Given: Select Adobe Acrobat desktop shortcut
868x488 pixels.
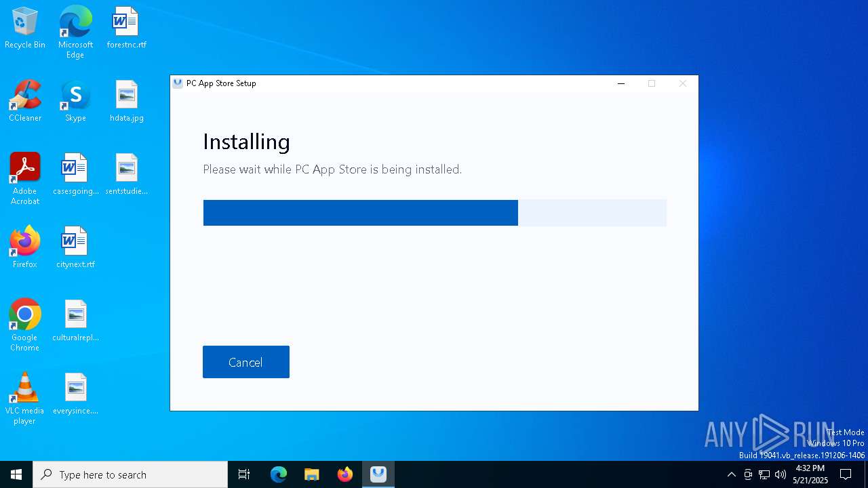Looking at the screenshot, I should [25, 179].
